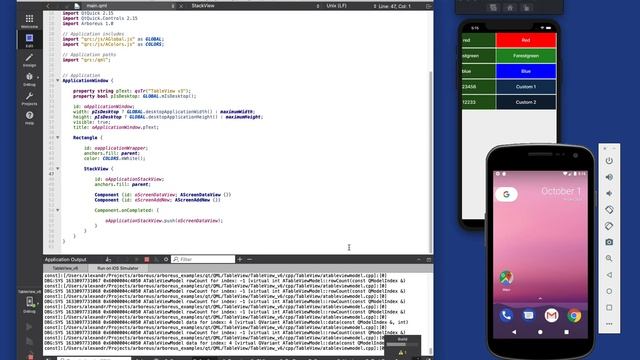Screen dimensions: 640x360
Task: Open the Unix (LF) line ending selector
Action: [336, 6]
